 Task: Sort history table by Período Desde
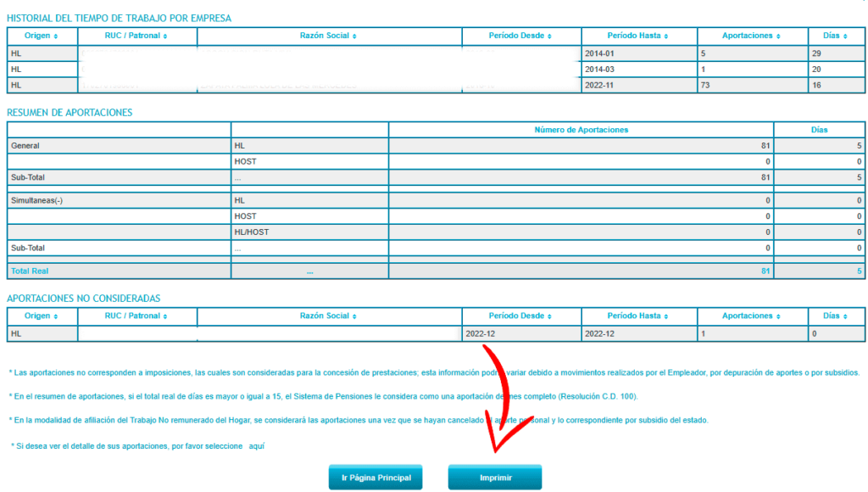pos(521,36)
